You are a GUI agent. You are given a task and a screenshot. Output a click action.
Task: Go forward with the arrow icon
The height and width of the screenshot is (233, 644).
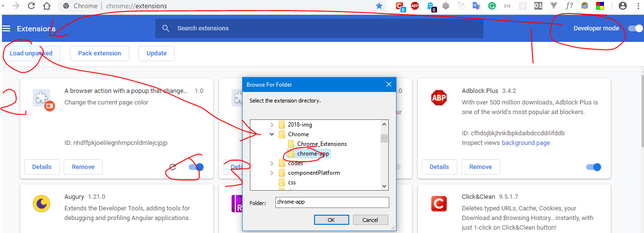15,6
